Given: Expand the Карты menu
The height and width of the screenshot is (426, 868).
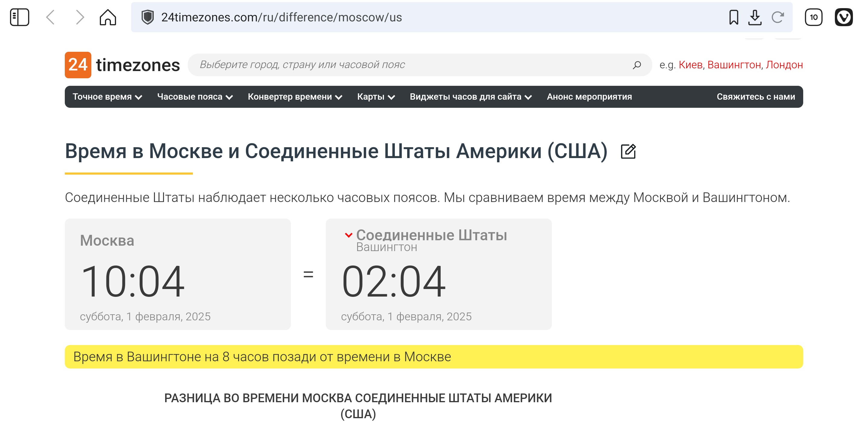Looking at the screenshot, I should pos(376,97).
